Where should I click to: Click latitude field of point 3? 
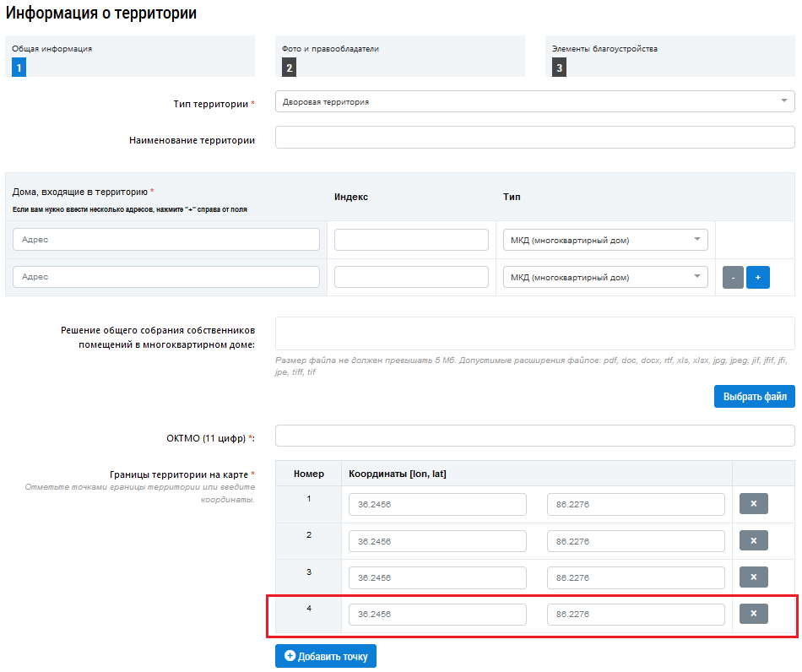click(636, 577)
